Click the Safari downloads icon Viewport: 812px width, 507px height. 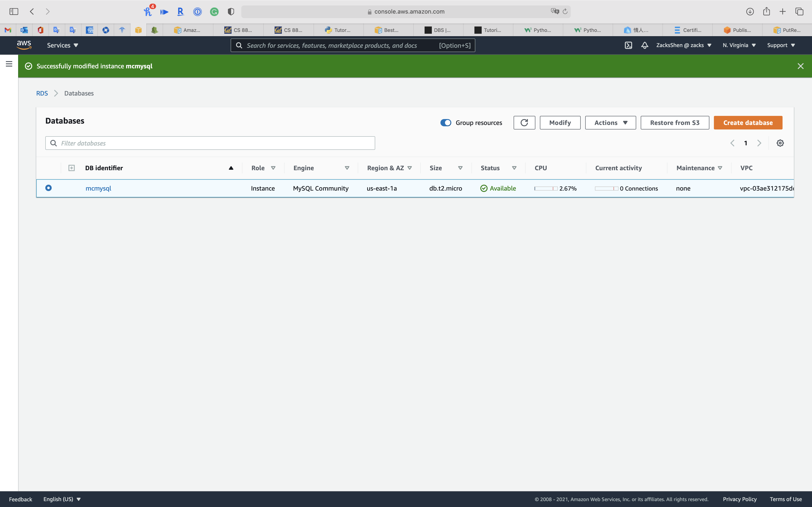[x=750, y=11]
